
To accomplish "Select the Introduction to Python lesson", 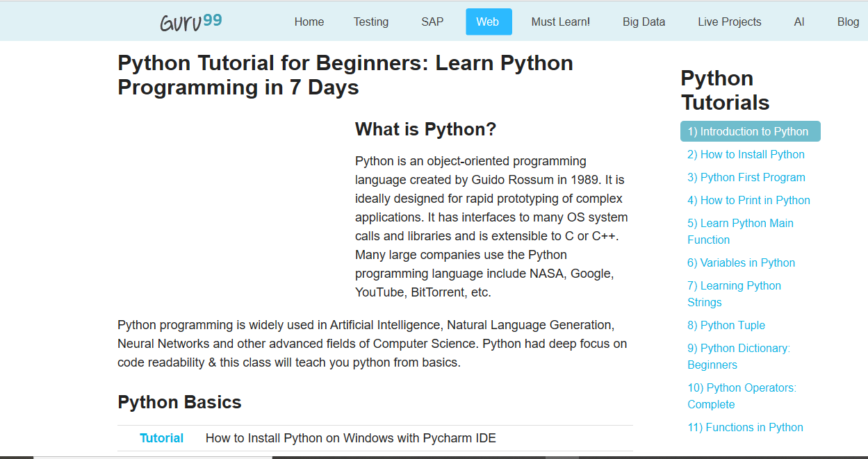I will tap(750, 131).
